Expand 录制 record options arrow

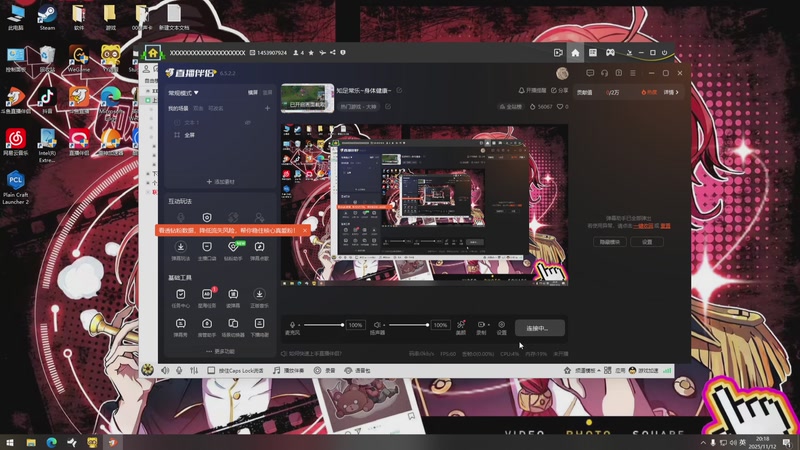coord(488,324)
